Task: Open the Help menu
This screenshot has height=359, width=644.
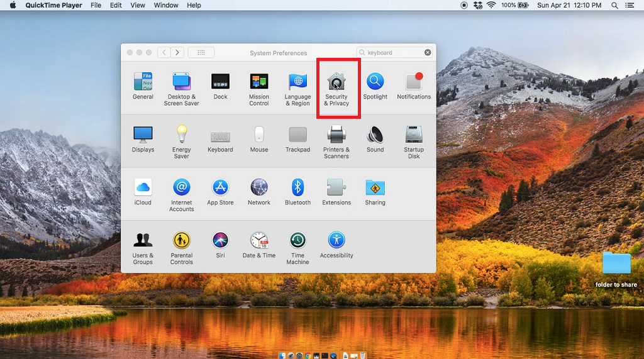Action: pyautogui.click(x=194, y=5)
